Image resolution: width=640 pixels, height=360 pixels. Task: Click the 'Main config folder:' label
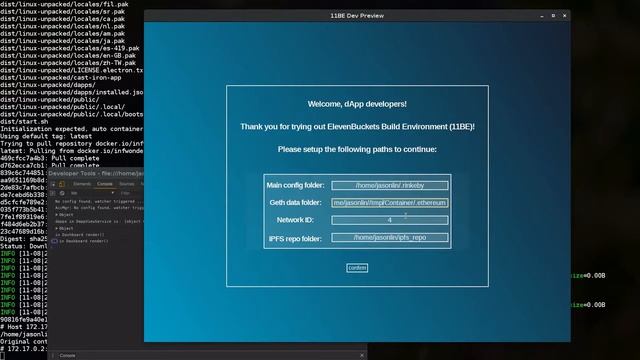coord(295,185)
